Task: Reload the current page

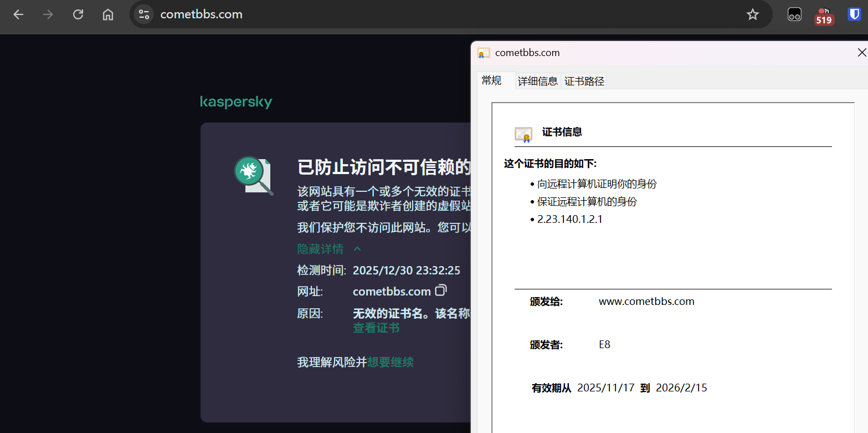Action: point(78,14)
